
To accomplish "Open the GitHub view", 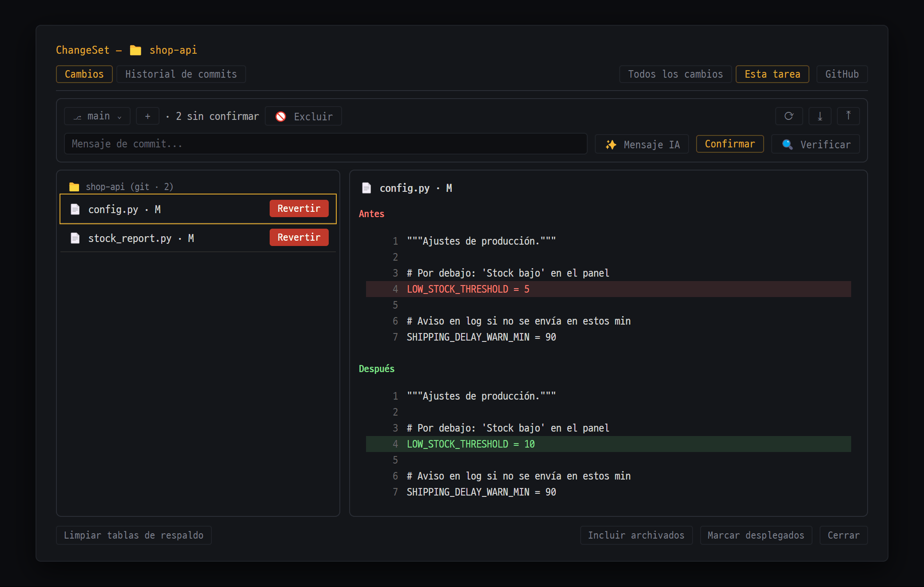I will (x=842, y=74).
